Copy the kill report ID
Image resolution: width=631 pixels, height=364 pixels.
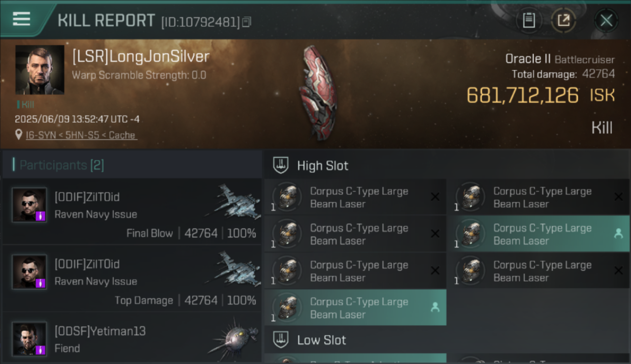247,22
